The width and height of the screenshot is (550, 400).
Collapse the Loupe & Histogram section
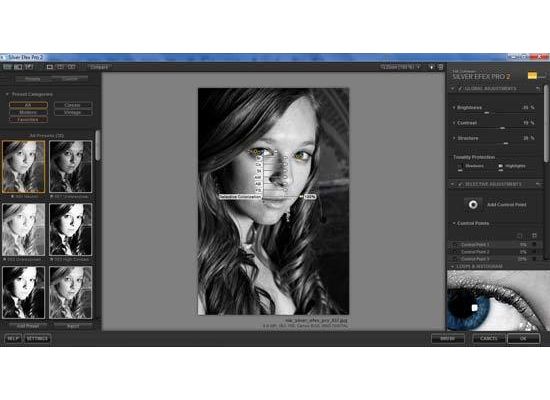(452, 267)
